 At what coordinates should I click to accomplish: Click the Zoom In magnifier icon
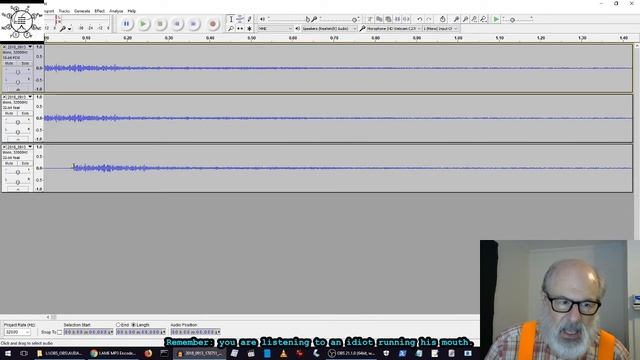tap(456, 19)
